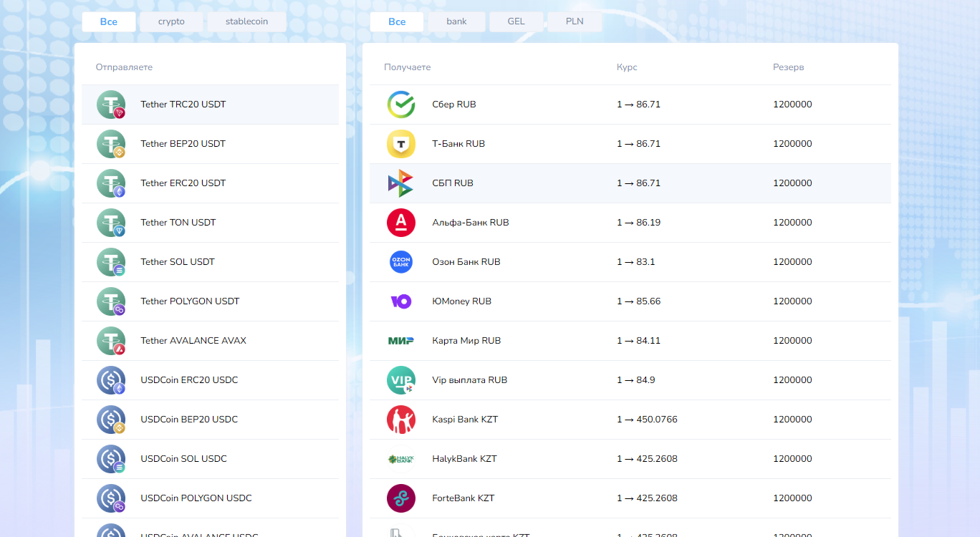Click the ЮMoney rate 85.66
This screenshot has width=980, height=537.
(x=638, y=301)
